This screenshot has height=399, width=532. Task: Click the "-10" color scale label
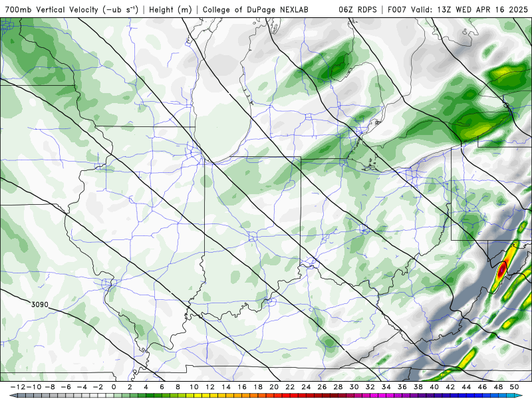coord(33,387)
